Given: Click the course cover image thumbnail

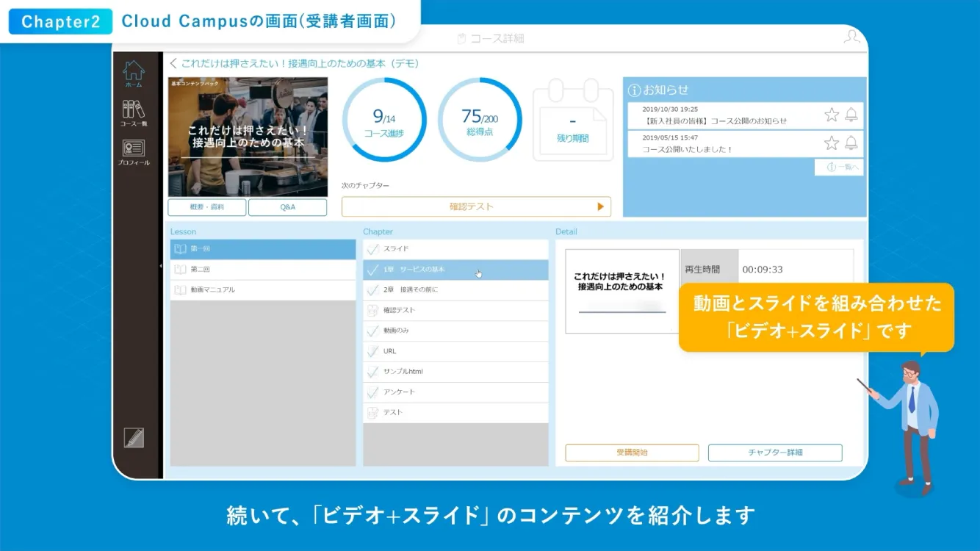Looking at the screenshot, I should click(248, 137).
